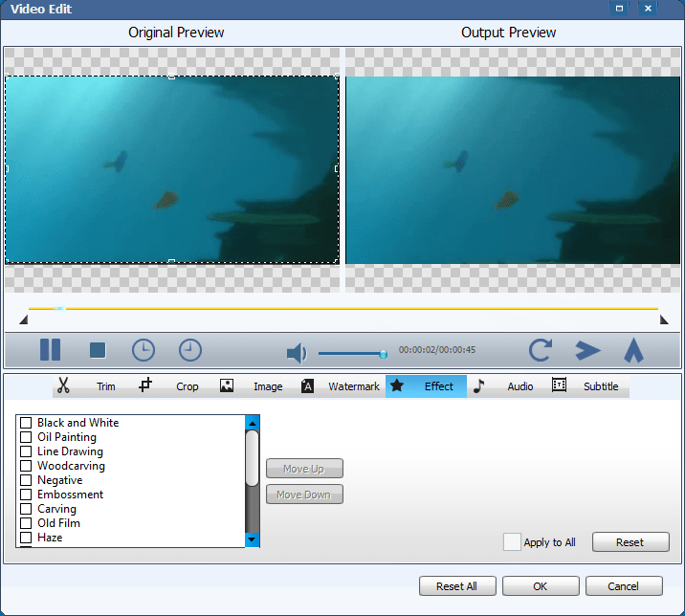This screenshot has height=616, width=685.
Task: Click the Audio music note icon
Action: (478, 385)
